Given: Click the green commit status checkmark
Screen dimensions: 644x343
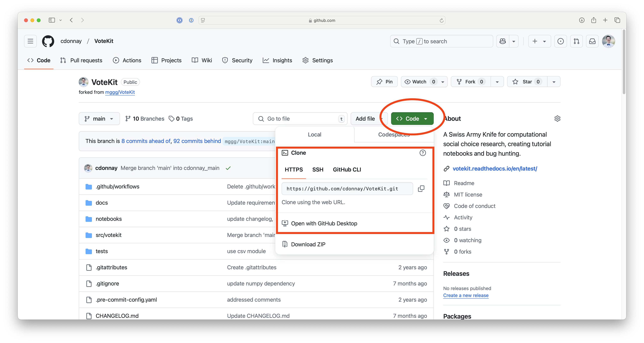Looking at the screenshot, I should click(228, 168).
